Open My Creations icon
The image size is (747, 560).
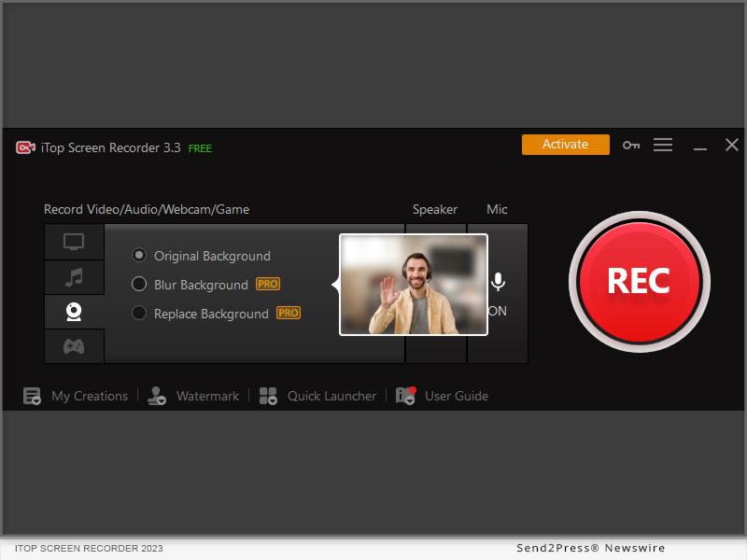(32, 396)
